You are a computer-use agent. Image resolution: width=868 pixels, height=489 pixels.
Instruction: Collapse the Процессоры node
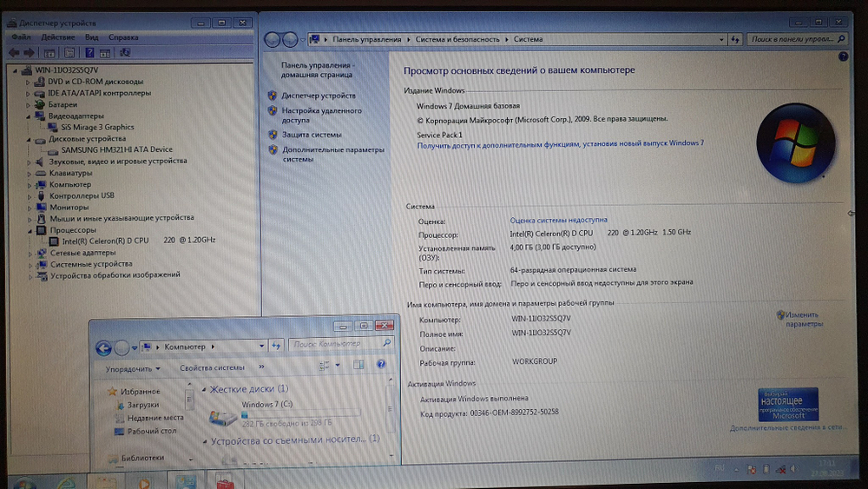point(30,230)
